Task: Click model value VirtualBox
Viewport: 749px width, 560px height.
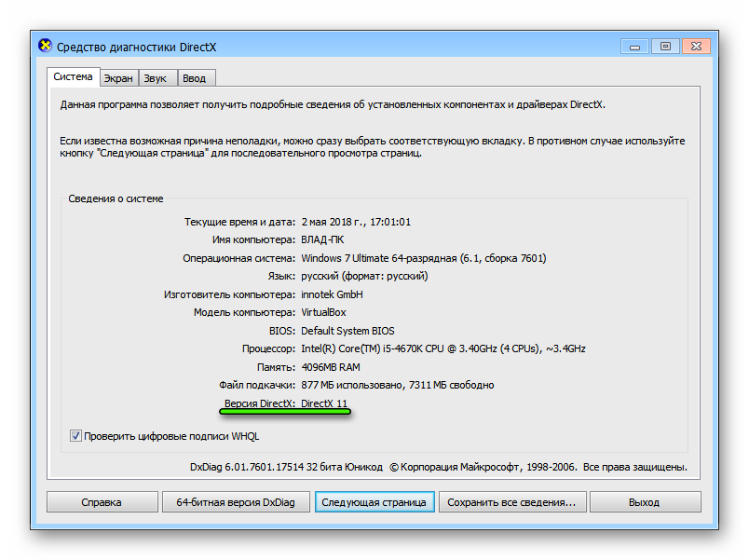Action: point(323,312)
